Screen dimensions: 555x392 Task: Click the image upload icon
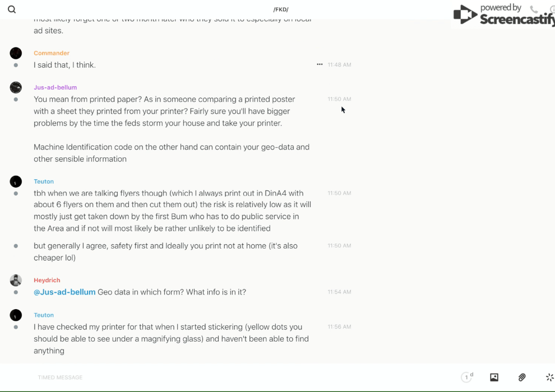[494, 377]
